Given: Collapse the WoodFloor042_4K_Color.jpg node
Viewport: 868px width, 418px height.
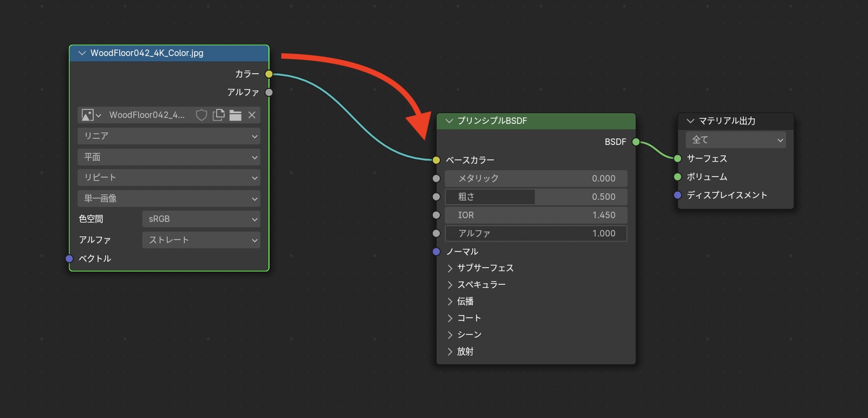Looking at the screenshot, I should tap(82, 53).
